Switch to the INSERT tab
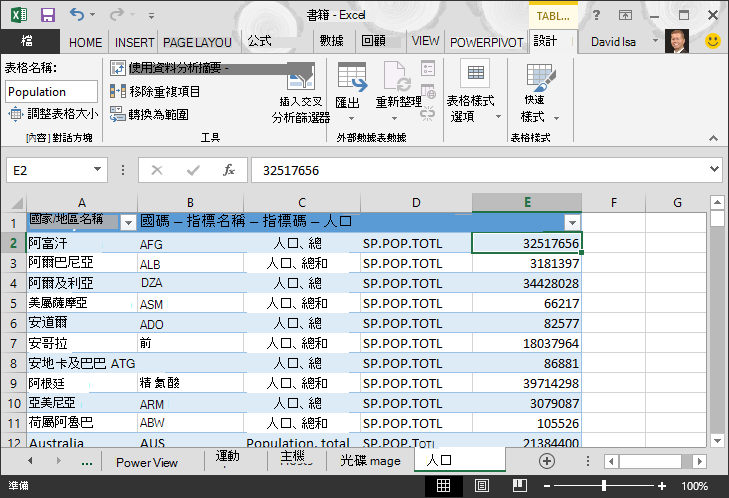The image size is (729, 498). point(134,42)
